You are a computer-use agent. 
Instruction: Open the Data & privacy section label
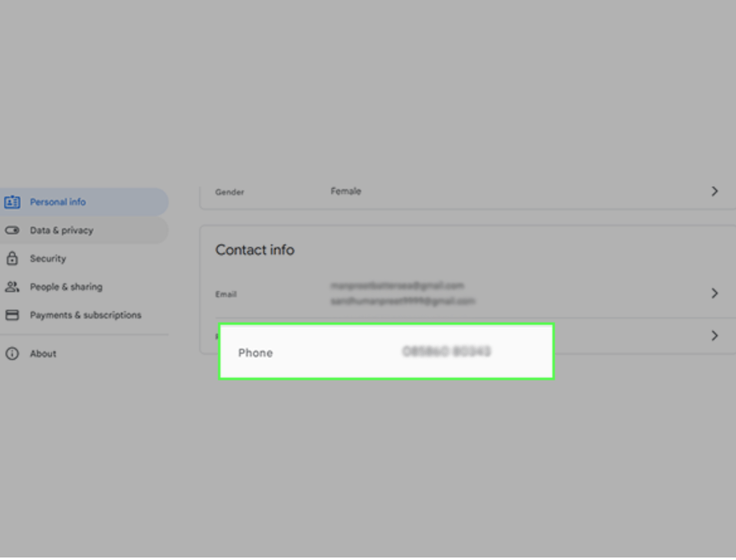61,231
